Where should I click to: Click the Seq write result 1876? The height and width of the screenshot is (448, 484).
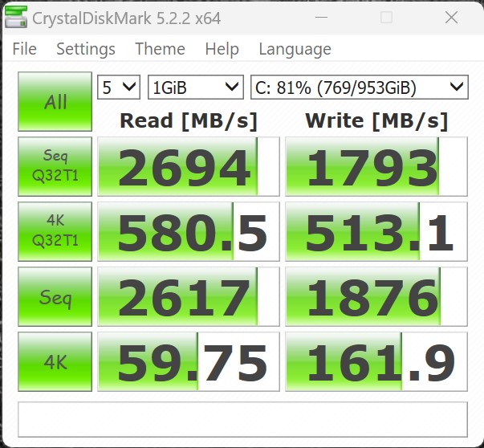376,296
